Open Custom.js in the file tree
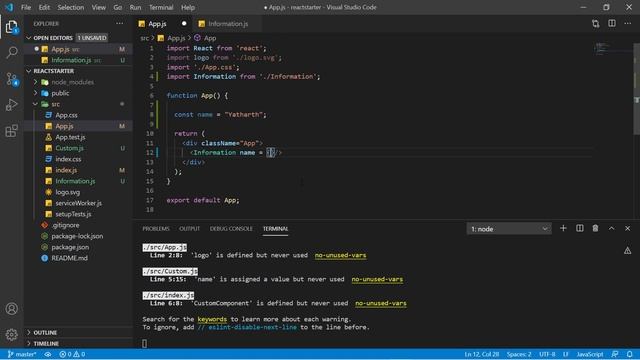The height and width of the screenshot is (360, 640). click(69, 148)
